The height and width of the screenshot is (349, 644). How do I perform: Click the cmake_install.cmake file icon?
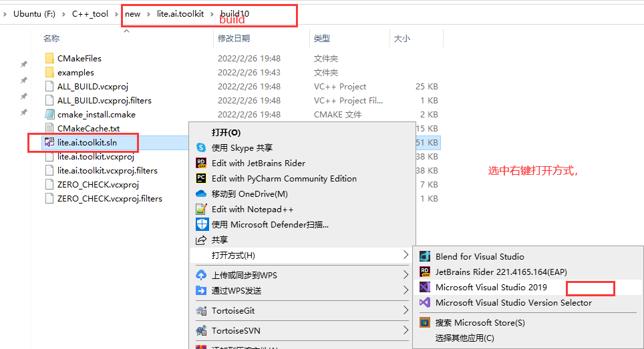[x=49, y=114]
